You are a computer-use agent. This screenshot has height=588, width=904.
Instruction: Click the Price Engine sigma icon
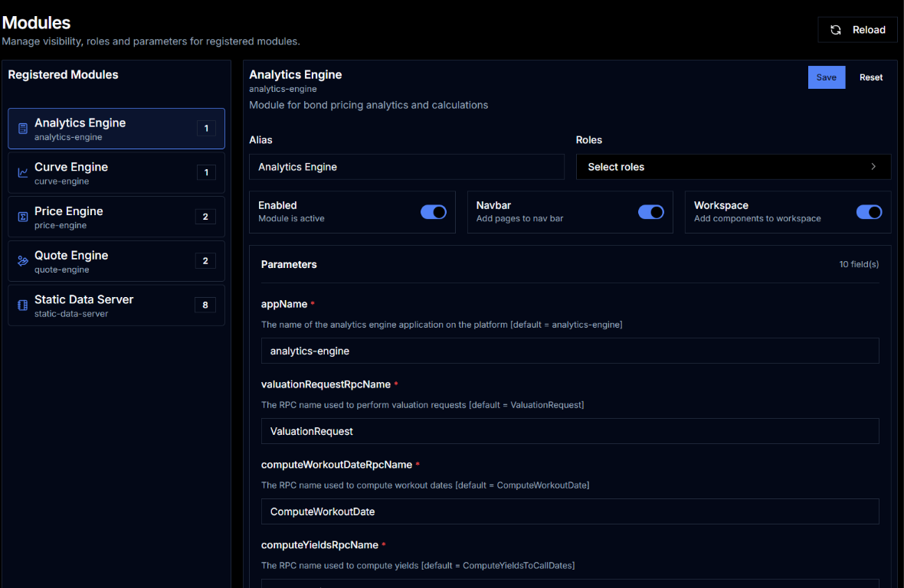click(x=22, y=217)
